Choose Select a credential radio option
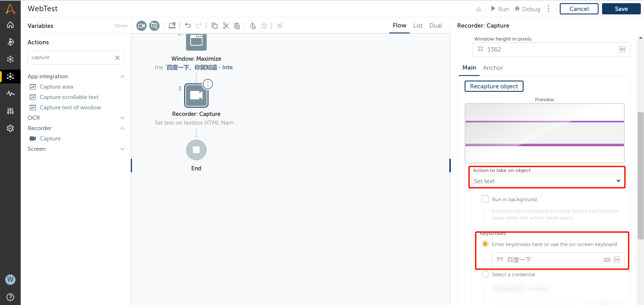The height and width of the screenshot is (305, 644). pos(485,274)
